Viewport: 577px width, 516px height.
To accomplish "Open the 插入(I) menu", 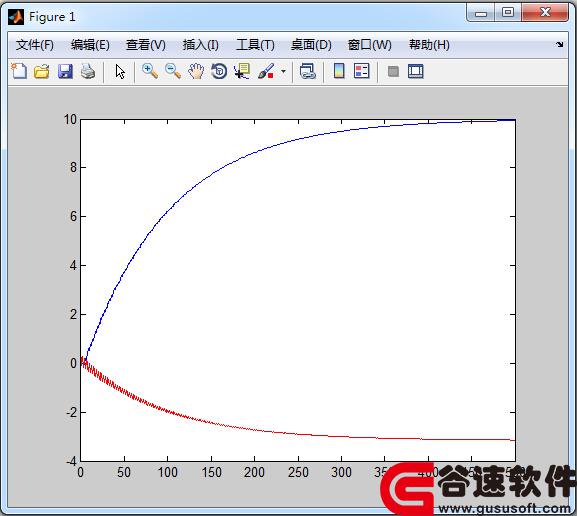I will pos(201,45).
